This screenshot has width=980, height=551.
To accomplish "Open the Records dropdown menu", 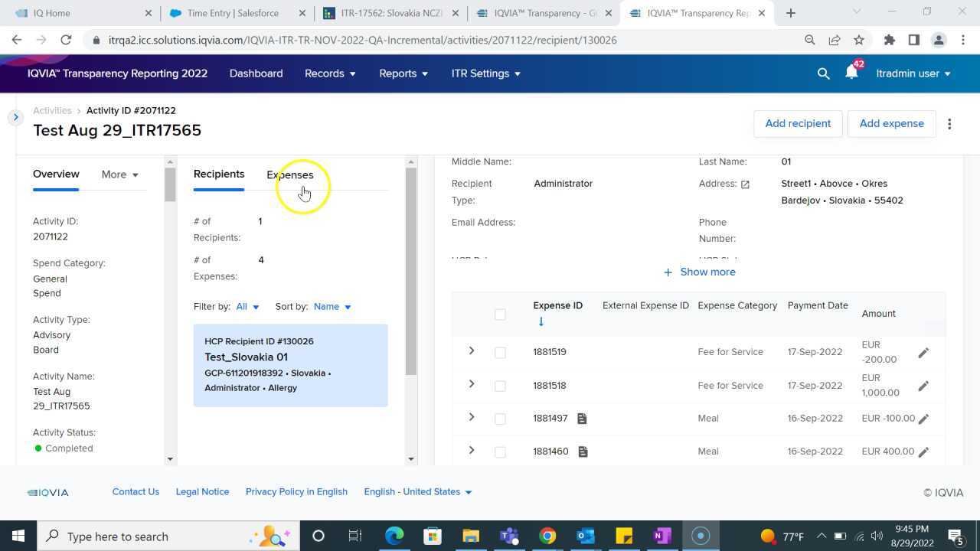I will 330,73.
